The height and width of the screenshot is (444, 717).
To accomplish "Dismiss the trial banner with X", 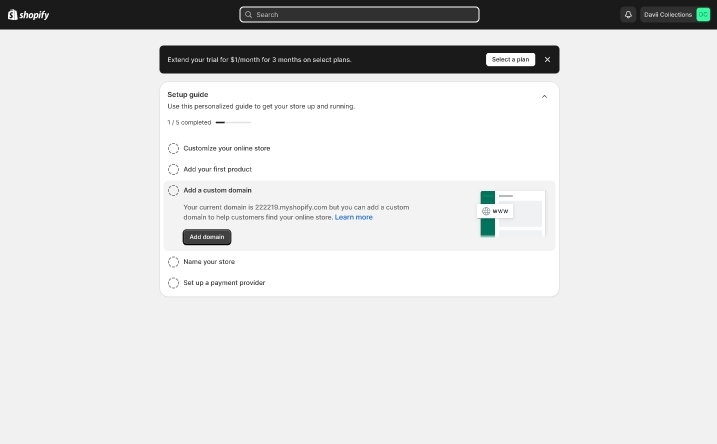I will (547, 59).
